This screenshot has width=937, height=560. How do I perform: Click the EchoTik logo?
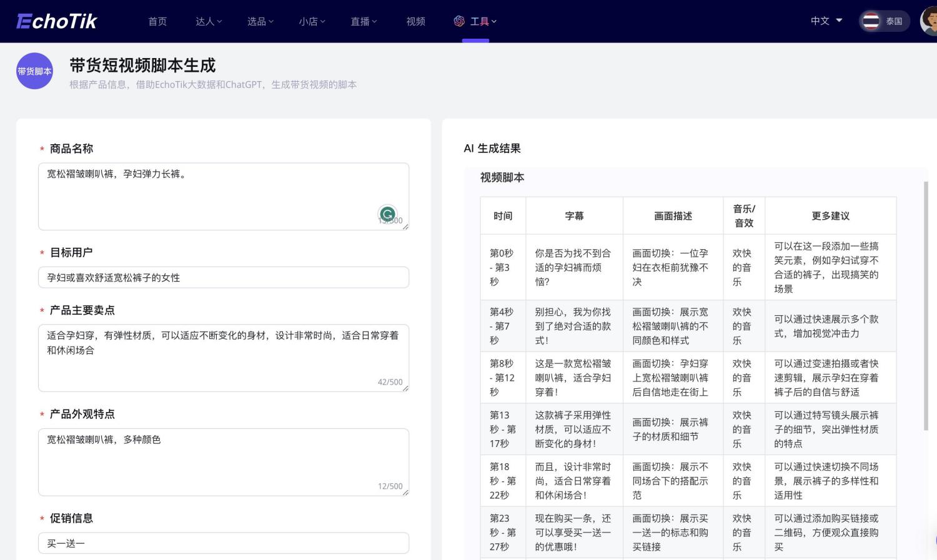click(56, 21)
